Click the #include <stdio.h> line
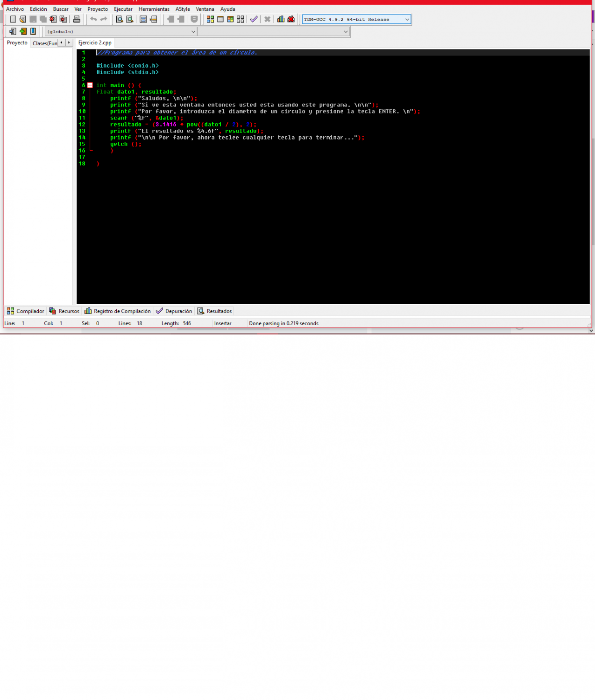Image resolution: width=595 pixels, height=700 pixels. tap(127, 72)
